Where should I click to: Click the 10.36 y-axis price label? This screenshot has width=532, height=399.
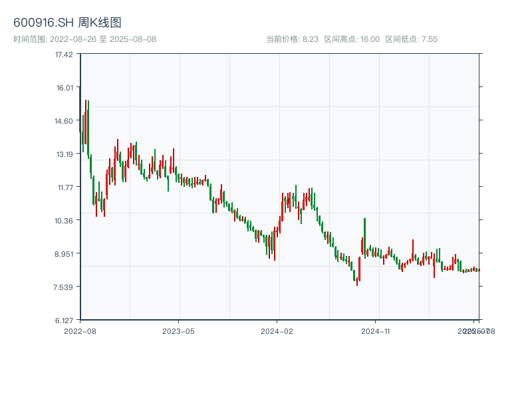point(64,220)
